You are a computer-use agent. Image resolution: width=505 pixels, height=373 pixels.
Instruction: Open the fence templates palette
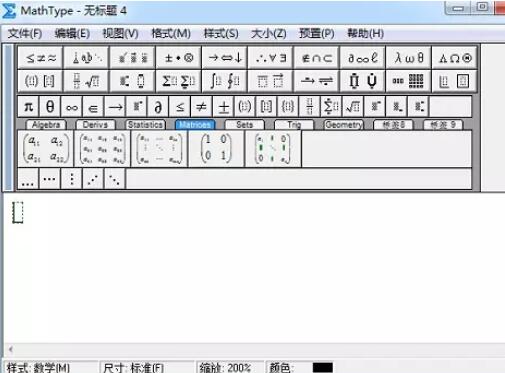[x=40, y=81]
